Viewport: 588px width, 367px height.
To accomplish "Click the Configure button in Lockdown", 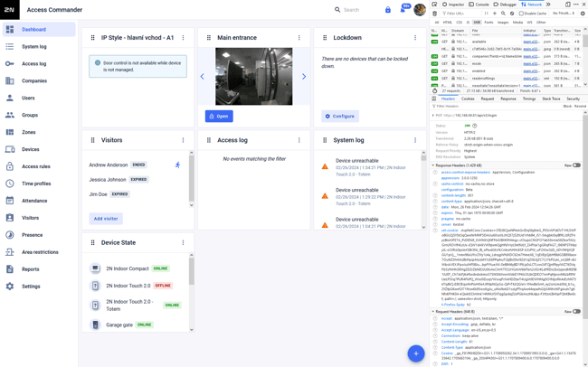I will (340, 117).
